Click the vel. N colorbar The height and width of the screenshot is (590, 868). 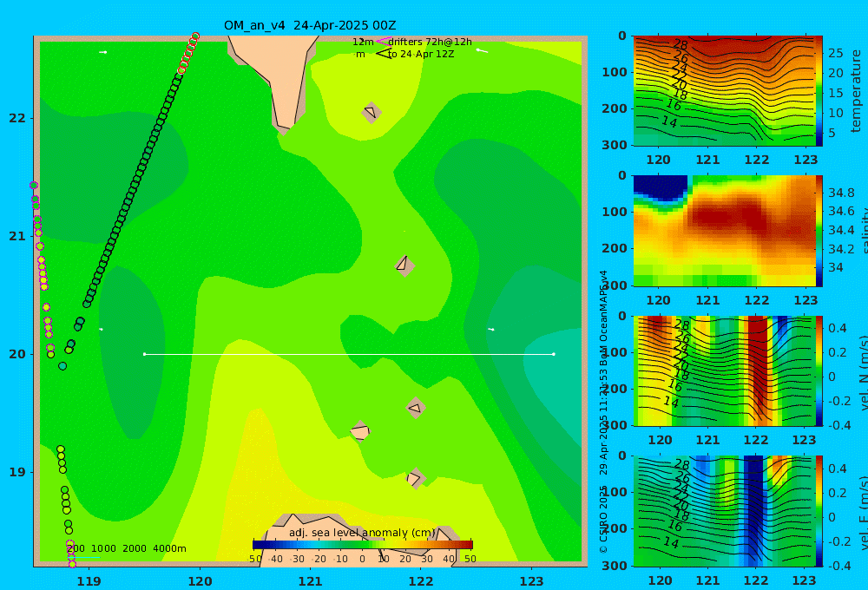click(x=819, y=370)
